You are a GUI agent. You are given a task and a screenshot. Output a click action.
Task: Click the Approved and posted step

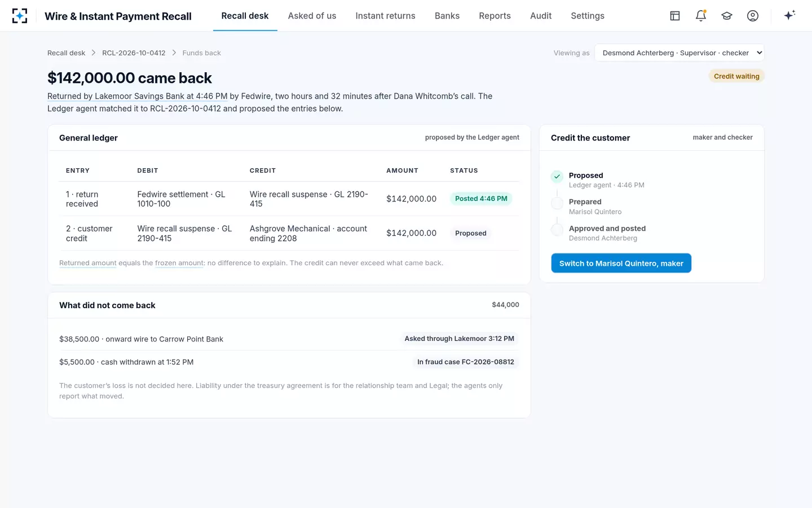607,233
